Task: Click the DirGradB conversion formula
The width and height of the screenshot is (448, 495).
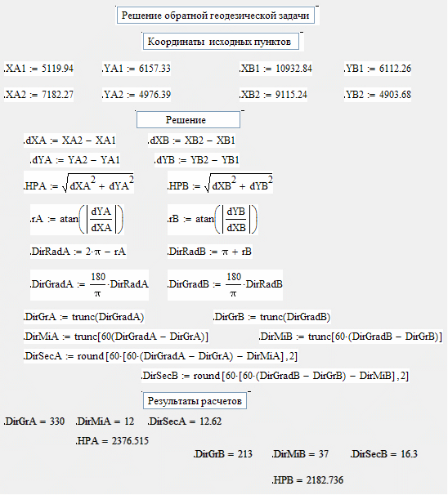Action: 225,285
